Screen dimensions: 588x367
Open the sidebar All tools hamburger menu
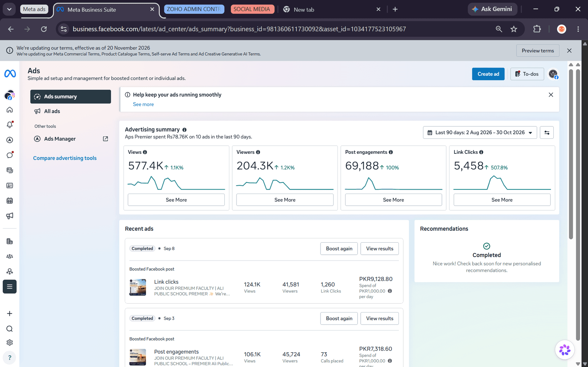(10, 287)
